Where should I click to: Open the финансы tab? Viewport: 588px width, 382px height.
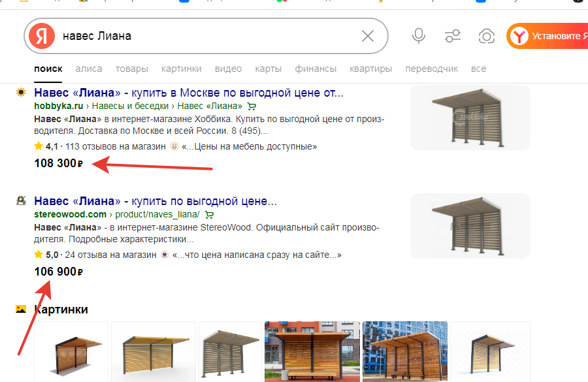coord(316,69)
